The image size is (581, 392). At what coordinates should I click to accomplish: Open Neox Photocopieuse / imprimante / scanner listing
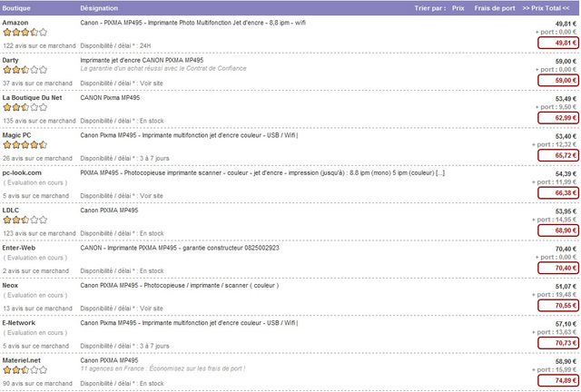click(x=180, y=285)
